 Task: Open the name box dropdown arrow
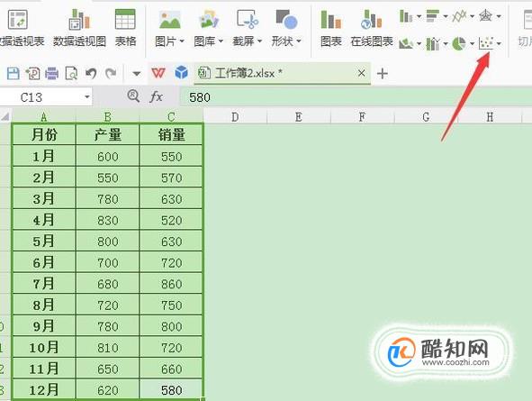coord(86,97)
